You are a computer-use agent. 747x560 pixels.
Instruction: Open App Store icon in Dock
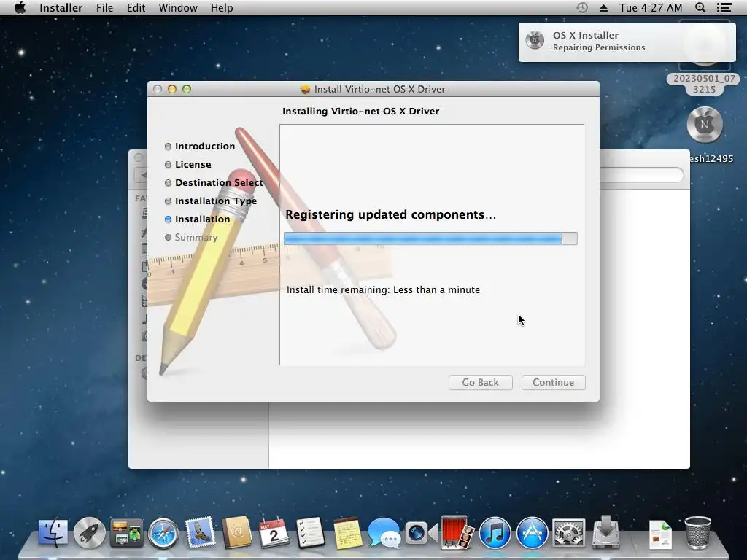532,533
